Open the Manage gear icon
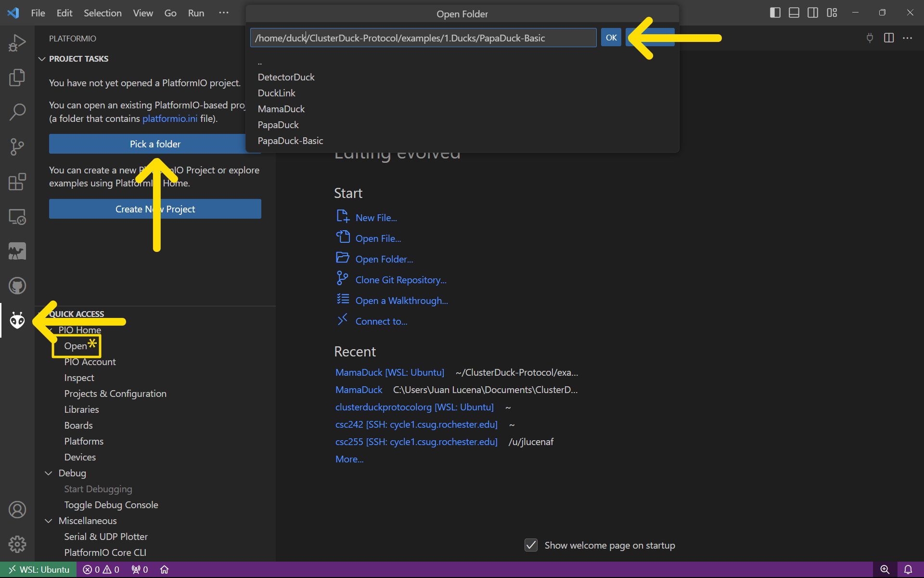This screenshot has height=578, width=924. click(17, 544)
